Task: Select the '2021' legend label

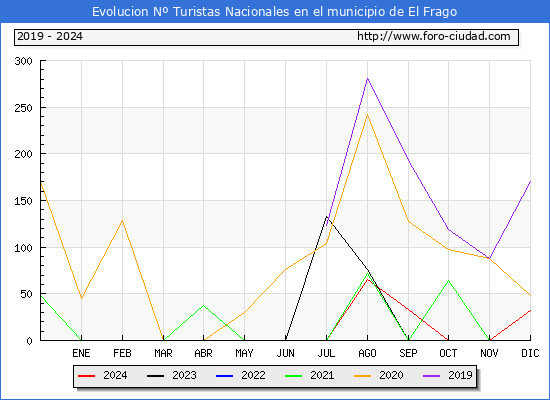Action: pos(322,375)
